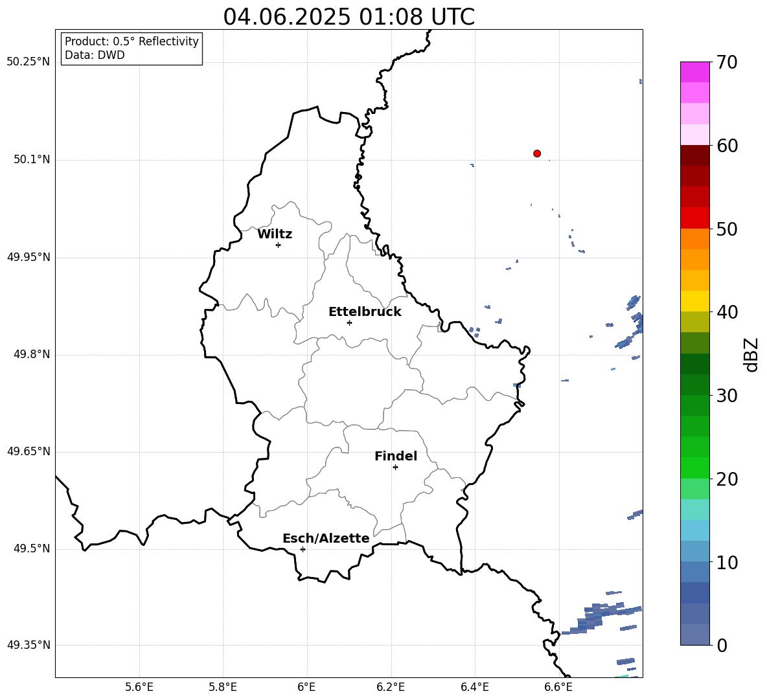
Task: Click the 6°E longitude label
Action: pos(306,688)
